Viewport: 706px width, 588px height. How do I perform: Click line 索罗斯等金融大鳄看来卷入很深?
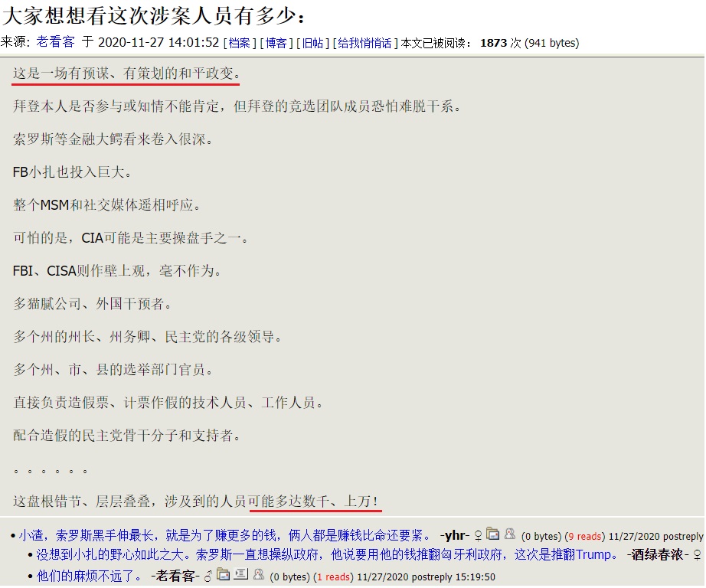pyautogui.click(x=113, y=139)
